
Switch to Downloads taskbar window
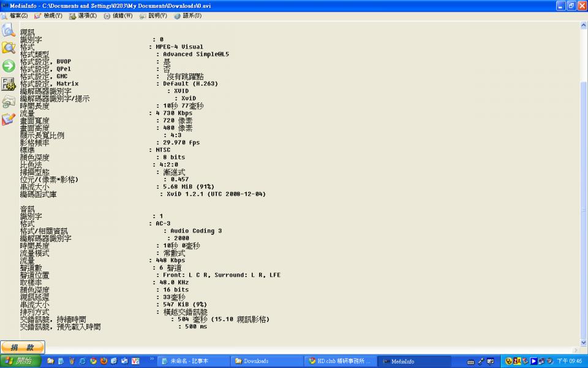(266, 361)
